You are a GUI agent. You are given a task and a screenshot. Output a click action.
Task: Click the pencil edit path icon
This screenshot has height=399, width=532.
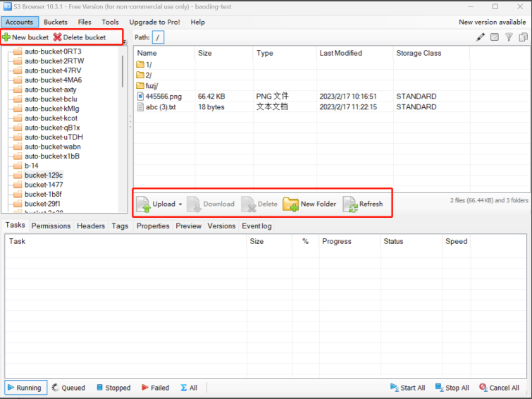(x=481, y=37)
